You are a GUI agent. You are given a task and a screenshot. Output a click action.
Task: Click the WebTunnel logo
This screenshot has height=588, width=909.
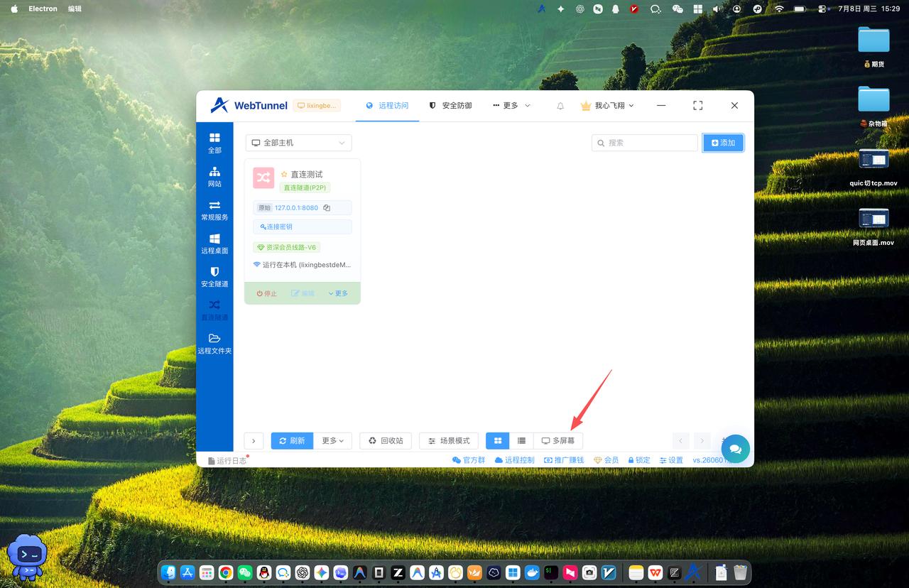tap(249, 105)
